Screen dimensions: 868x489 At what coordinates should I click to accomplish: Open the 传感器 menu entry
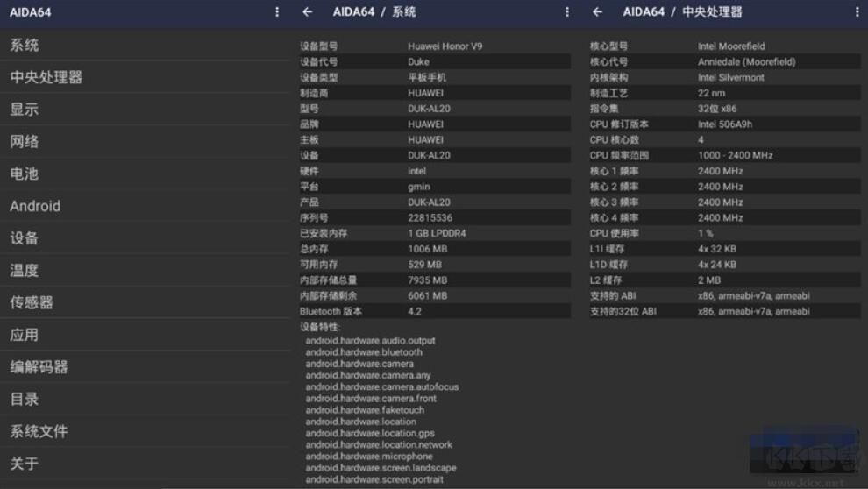click(145, 302)
